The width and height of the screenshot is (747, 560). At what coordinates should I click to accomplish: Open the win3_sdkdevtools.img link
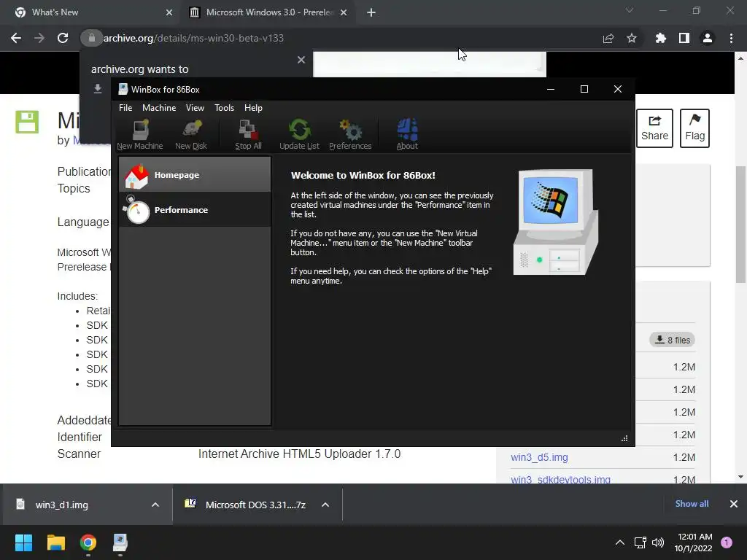click(x=560, y=479)
